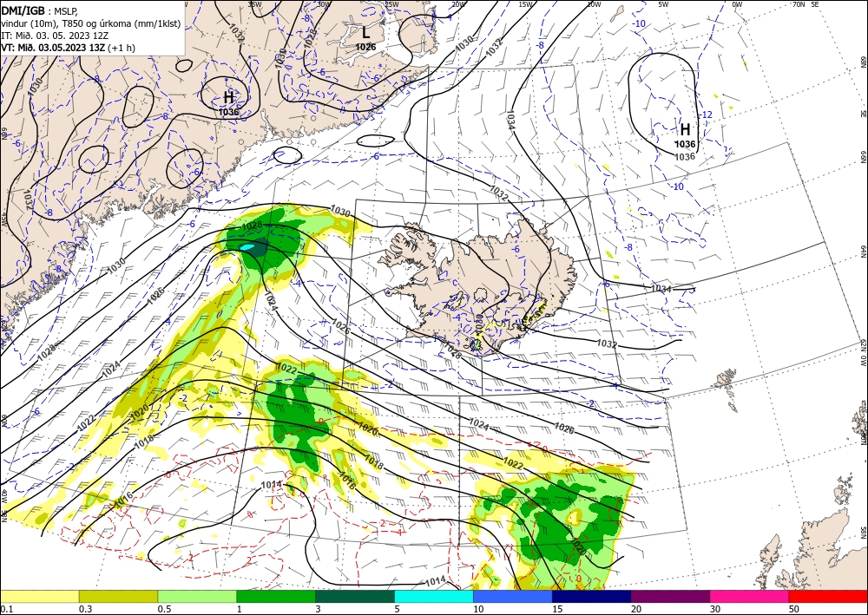Click the yellow 0.1–0.3 precipitation legend swatch
Screen dimensions: 868x615
39,596
